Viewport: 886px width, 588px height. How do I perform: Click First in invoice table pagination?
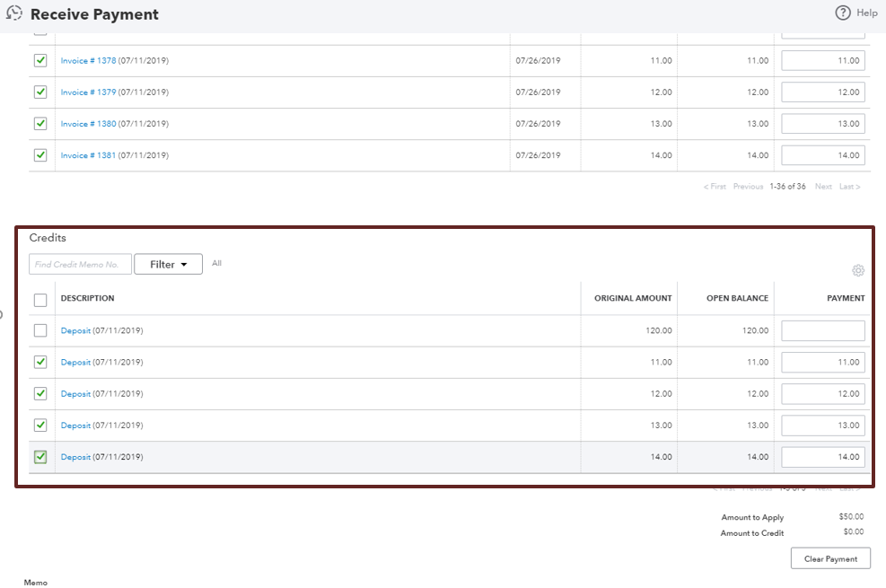(x=715, y=187)
